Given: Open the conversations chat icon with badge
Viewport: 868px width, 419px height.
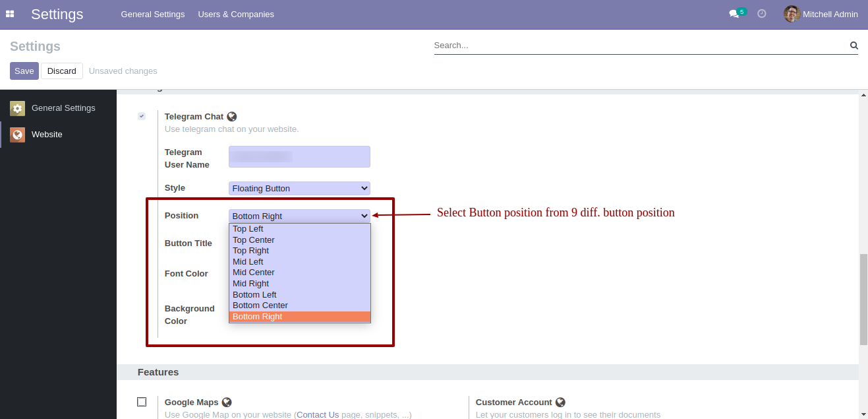Looking at the screenshot, I should (737, 13).
